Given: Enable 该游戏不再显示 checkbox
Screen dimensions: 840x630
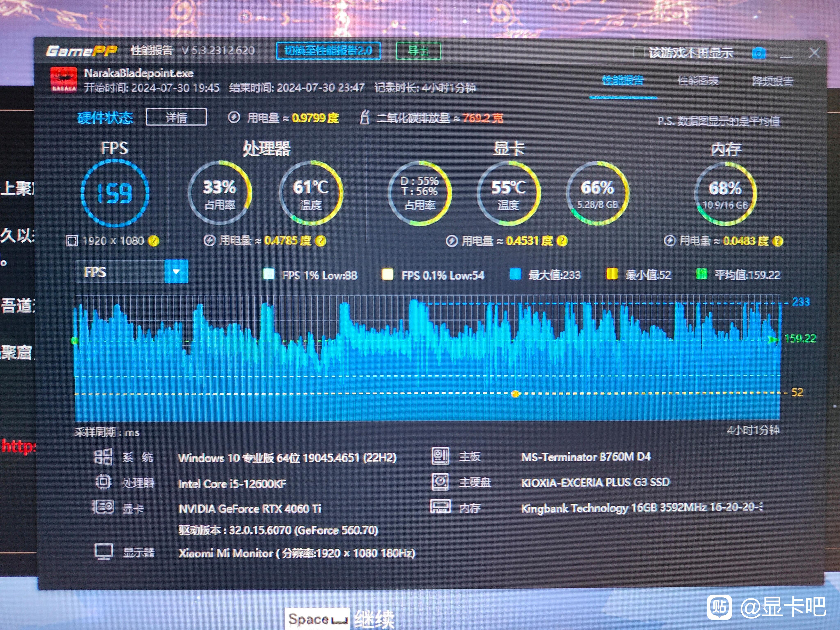Looking at the screenshot, I should (639, 52).
